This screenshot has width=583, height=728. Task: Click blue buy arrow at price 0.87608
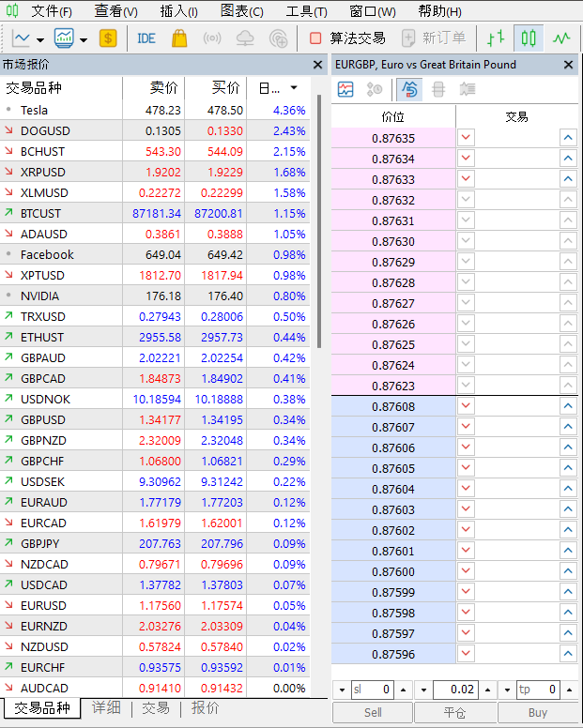[568, 406]
